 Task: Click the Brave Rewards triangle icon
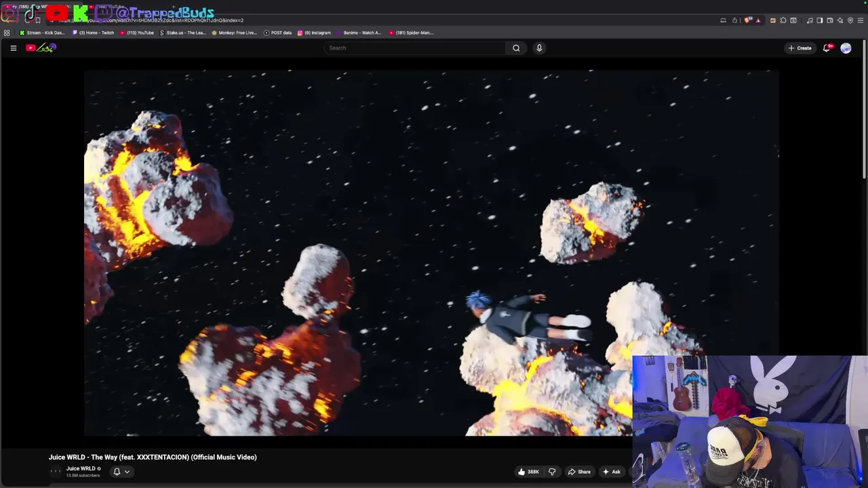pyautogui.click(x=758, y=20)
